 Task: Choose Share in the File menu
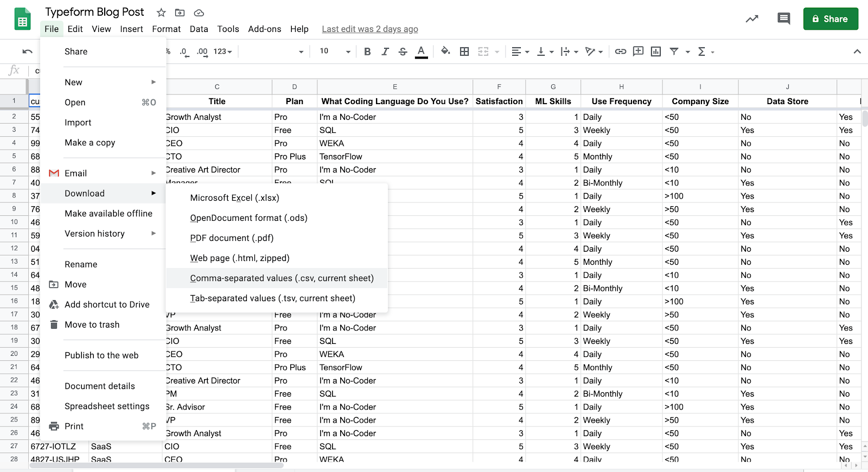tap(103, 52)
